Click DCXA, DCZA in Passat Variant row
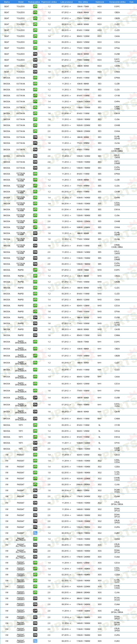 pos(117,599)
